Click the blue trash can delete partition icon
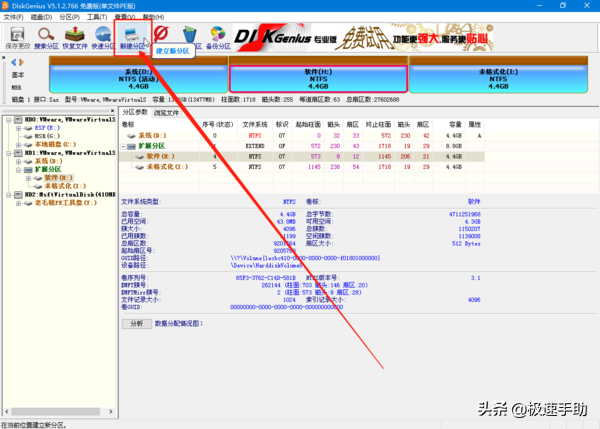 click(x=189, y=35)
